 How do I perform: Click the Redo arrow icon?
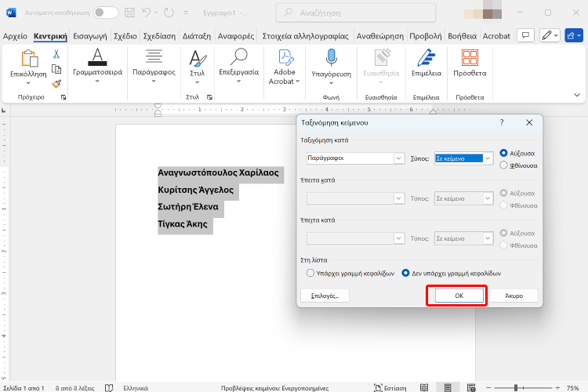(x=169, y=13)
